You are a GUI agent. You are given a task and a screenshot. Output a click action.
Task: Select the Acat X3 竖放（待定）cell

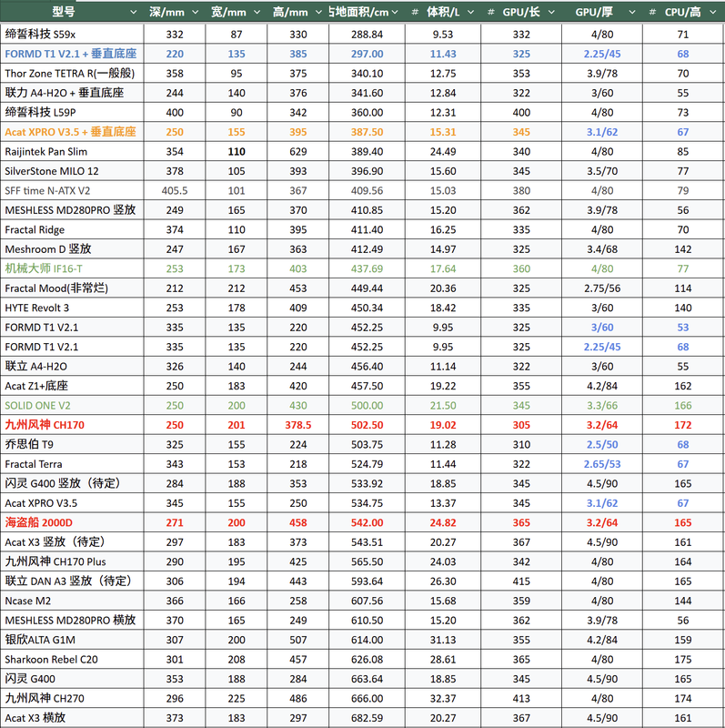point(72,541)
